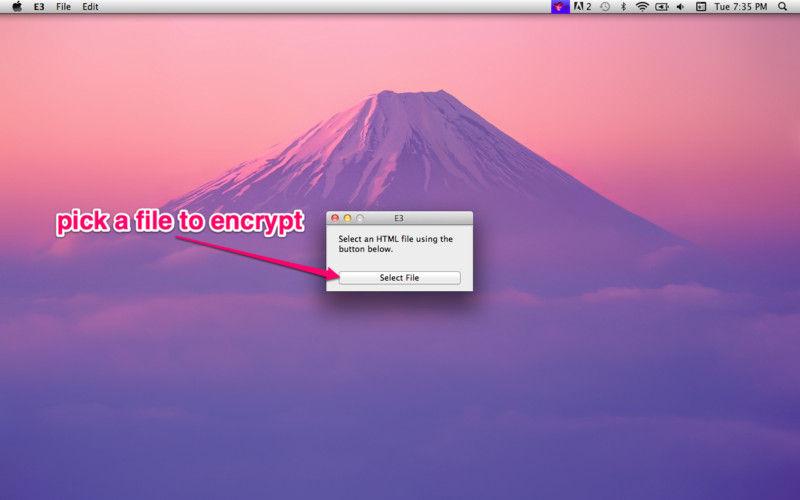Open the Adobe updates menu bar icon
Image resolution: width=800 pixels, height=500 pixels.
(583, 7)
